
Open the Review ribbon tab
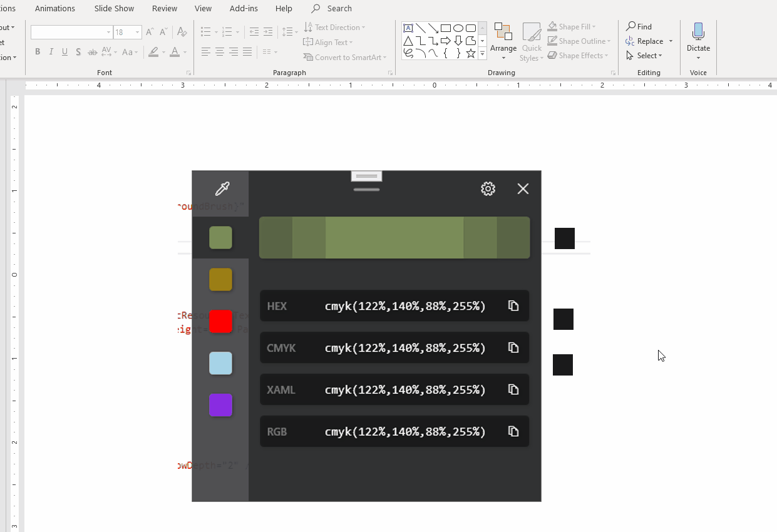[x=165, y=9]
